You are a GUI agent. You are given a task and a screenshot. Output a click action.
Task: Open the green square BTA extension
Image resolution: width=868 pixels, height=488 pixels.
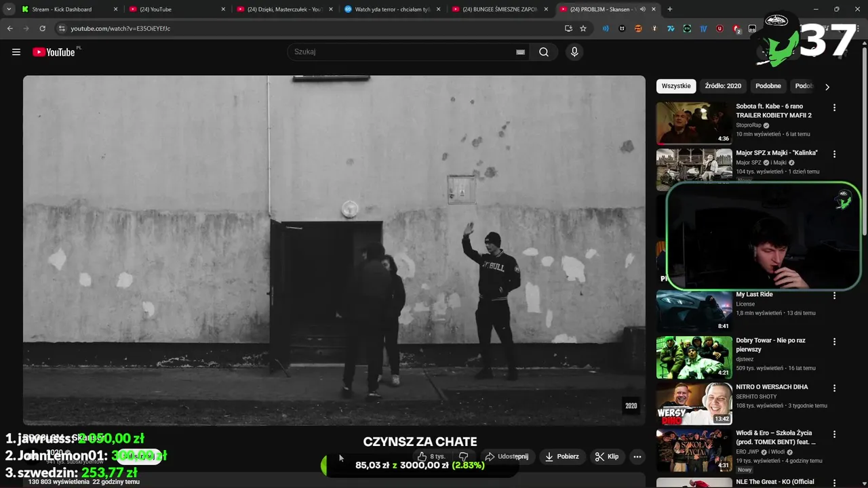[x=687, y=28]
